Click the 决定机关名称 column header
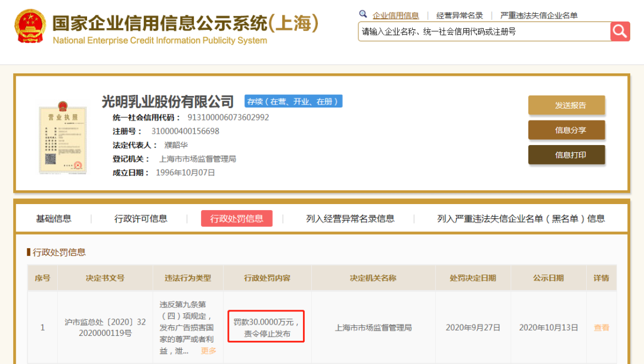This screenshot has width=644, height=364. coord(373,278)
